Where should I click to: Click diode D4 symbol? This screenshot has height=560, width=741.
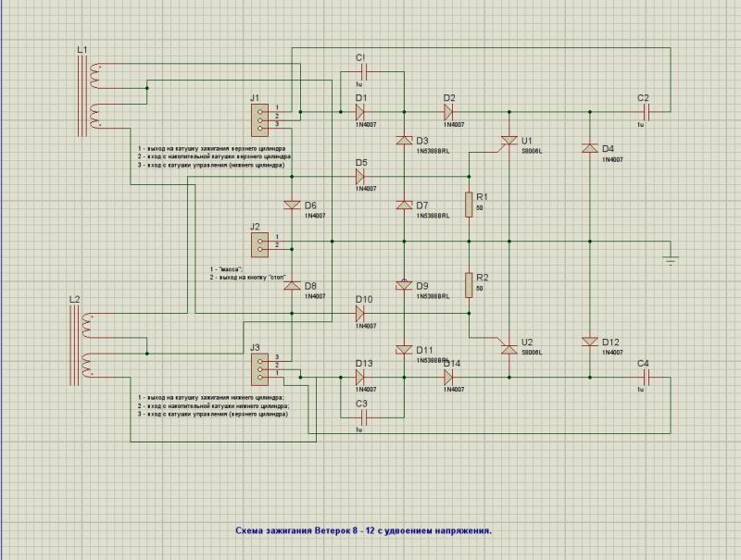point(588,148)
